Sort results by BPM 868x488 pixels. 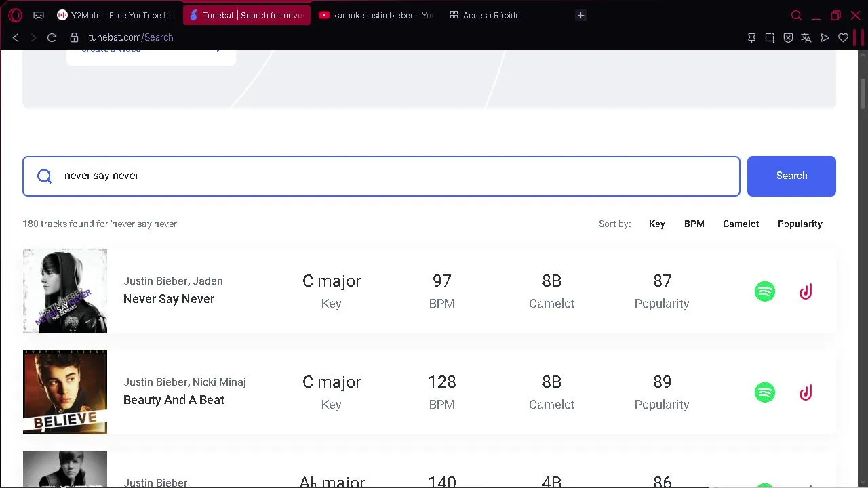(x=694, y=224)
